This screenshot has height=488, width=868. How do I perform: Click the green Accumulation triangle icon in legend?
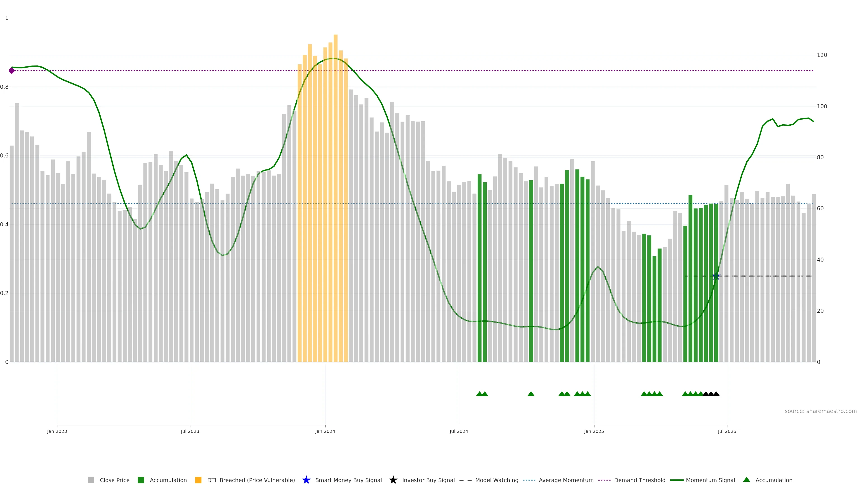coord(746,480)
